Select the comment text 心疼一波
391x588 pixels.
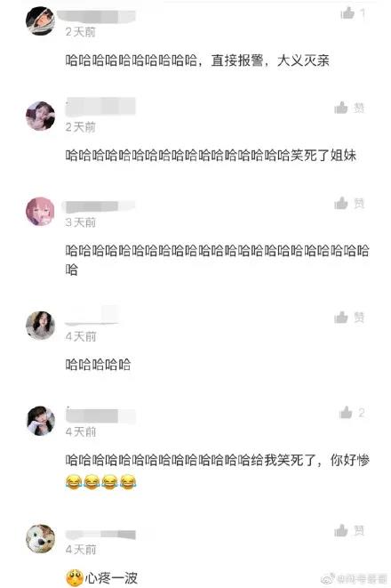[111, 578]
